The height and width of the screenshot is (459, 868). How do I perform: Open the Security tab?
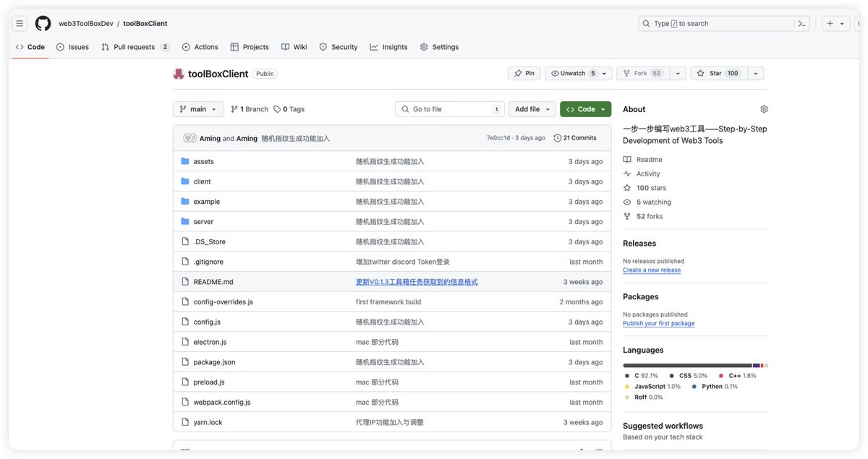click(x=339, y=47)
